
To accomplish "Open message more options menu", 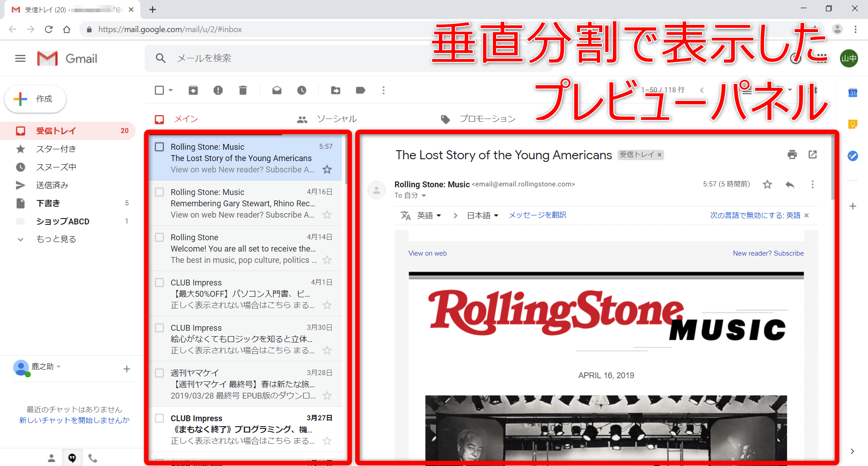I will [x=812, y=185].
